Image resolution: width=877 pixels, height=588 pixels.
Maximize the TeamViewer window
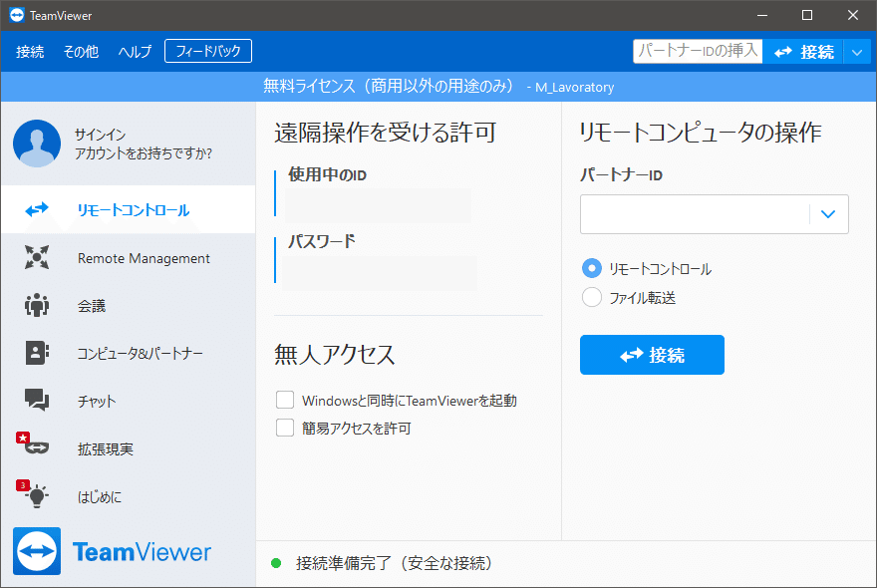(x=807, y=15)
